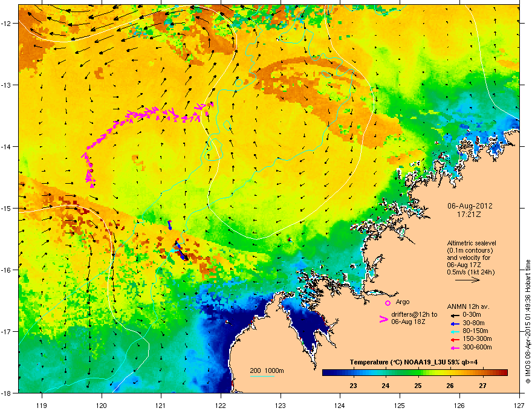Click longitude axis label 125
Image resolution: width=532 pixels, height=411 pixels.
(400, 405)
